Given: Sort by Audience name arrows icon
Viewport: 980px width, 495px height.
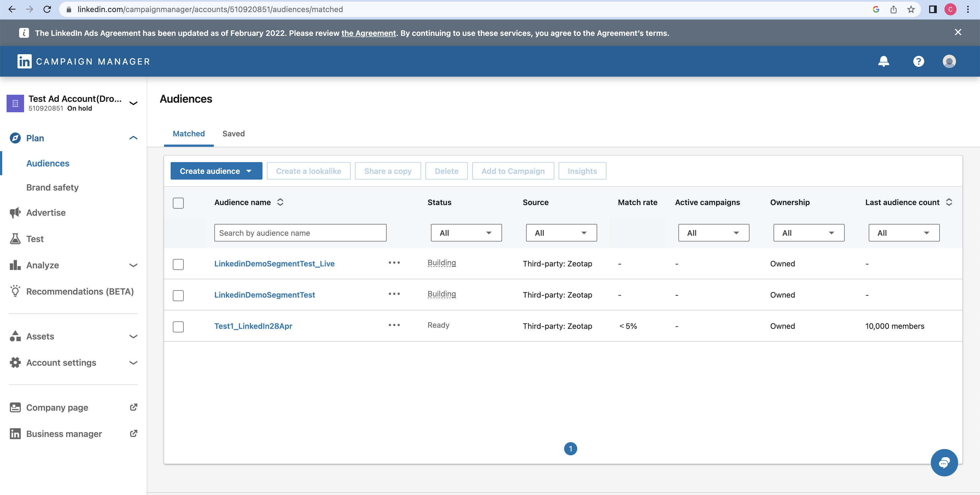Looking at the screenshot, I should click(x=280, y=202).
